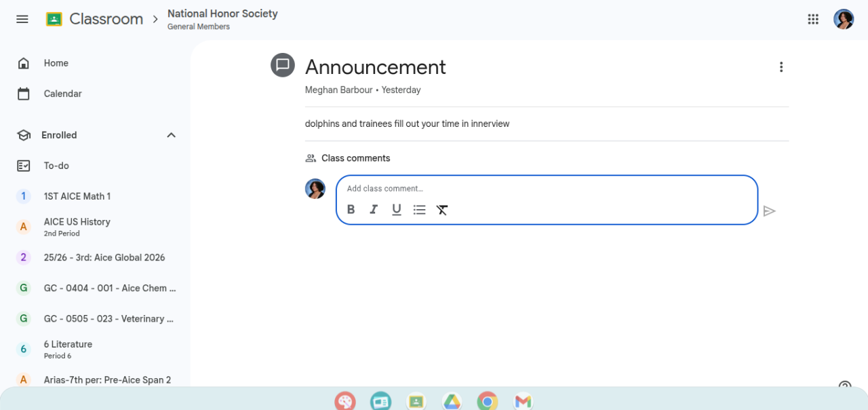Open the Google apps grid

click(x=813, y=19)
